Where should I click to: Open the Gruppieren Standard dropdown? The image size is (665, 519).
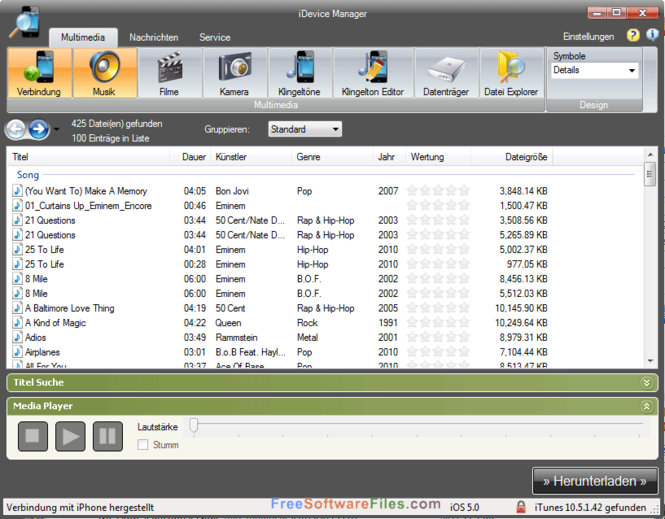click(x=305, y=129)
